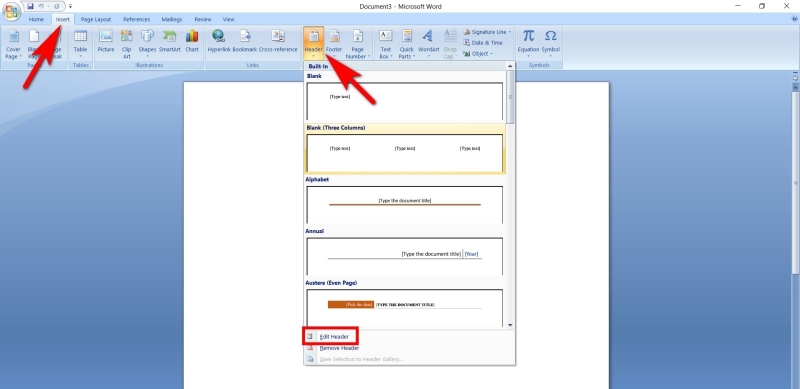The height and width of the screenshot is (389, 800).
Task: Click Edit Header menu entry
Action: [x=334, y=337]
